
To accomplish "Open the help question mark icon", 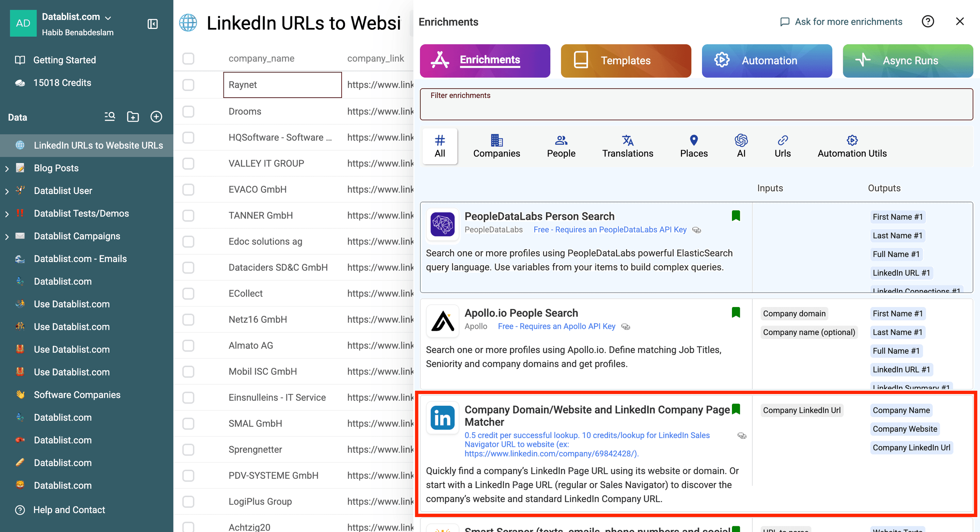I will (x=928, y=21).
